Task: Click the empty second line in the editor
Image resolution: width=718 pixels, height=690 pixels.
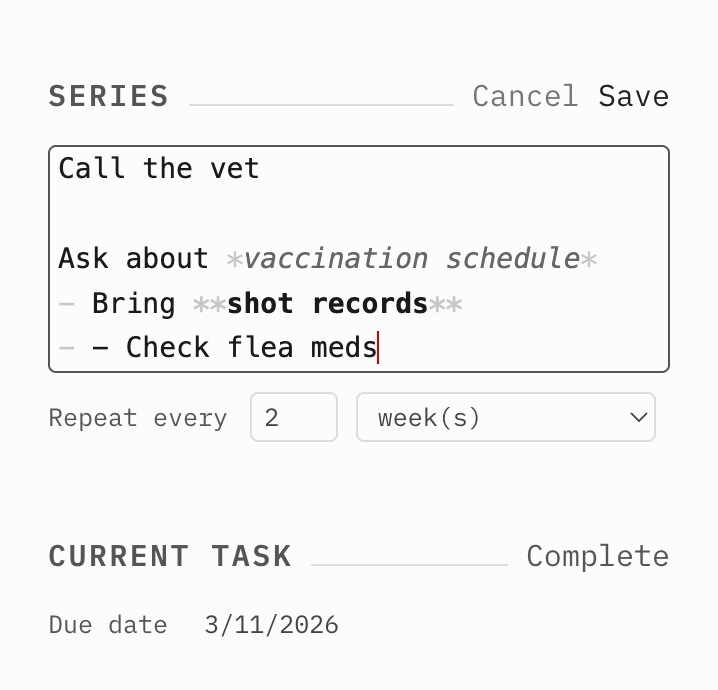Action: (x=300, y=213)
